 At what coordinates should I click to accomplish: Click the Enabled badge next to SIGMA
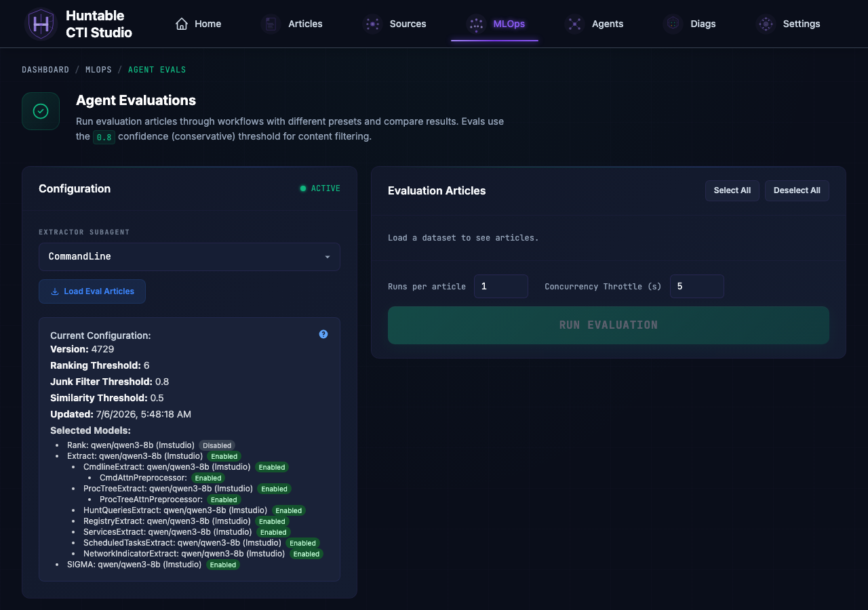coord(222,565)
